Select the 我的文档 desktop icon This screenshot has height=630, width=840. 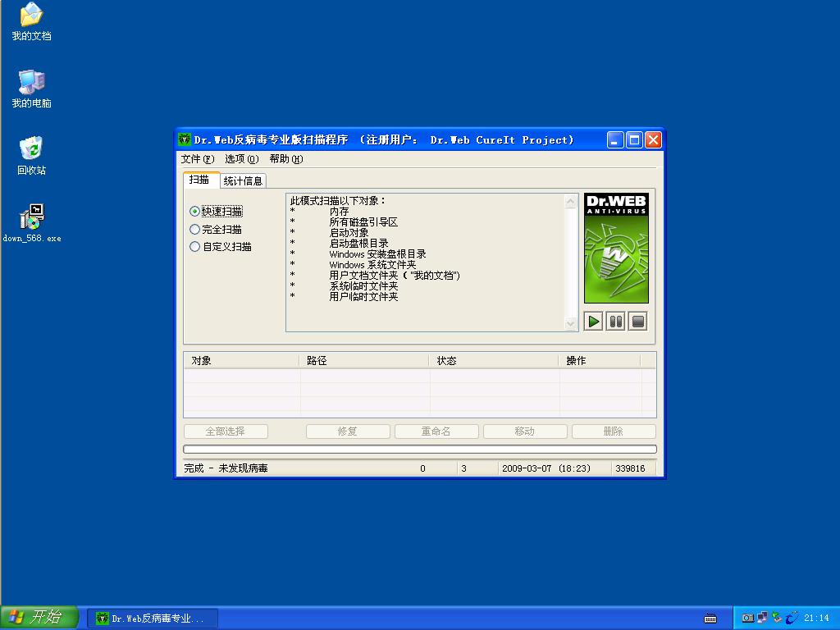coord(32,22)
